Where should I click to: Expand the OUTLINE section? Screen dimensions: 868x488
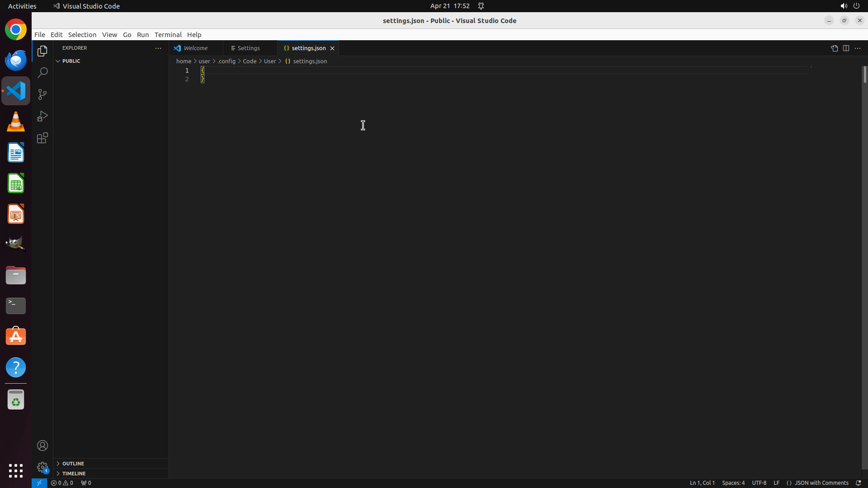click(73, 464)
